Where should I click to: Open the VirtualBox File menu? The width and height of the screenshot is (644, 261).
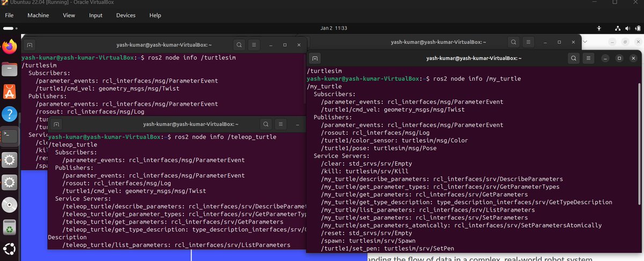point(10,16)
